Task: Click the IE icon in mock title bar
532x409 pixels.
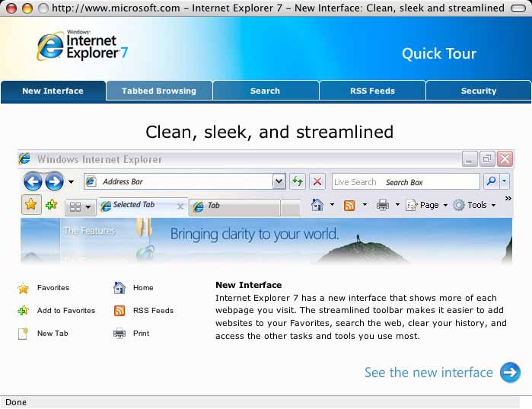Action: click(24, 158)
